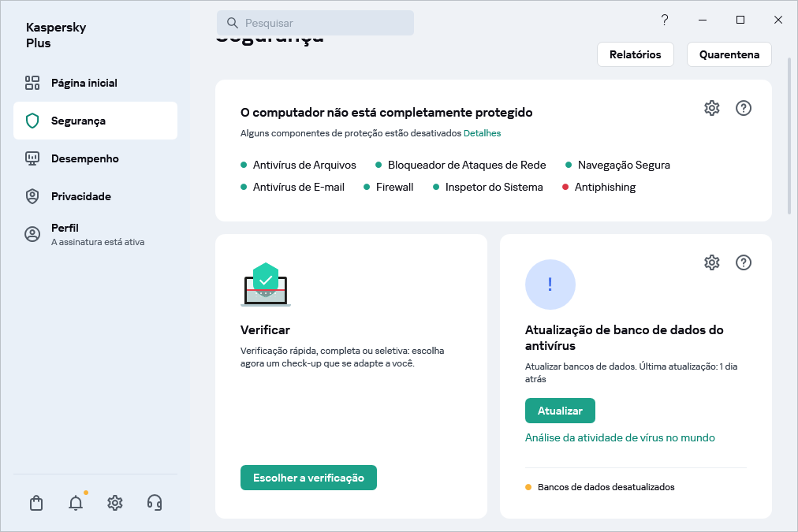Click Detalhes about disabled protection components
798x532 pixels.
point(482,132)
